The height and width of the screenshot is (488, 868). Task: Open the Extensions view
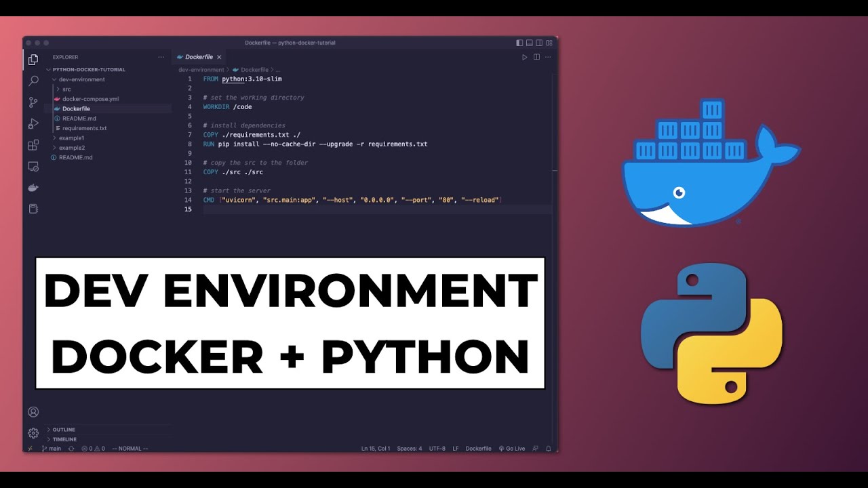(33, 145)
